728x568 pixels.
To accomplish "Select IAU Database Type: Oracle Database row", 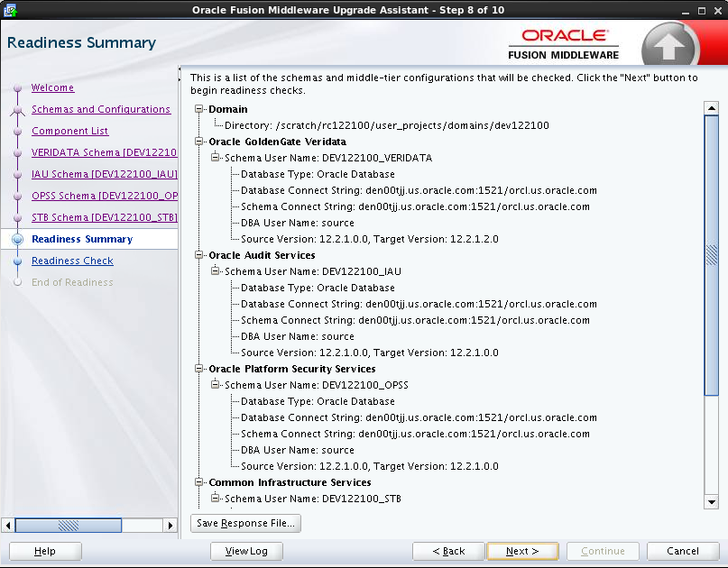I will click(x=318, y=288).
